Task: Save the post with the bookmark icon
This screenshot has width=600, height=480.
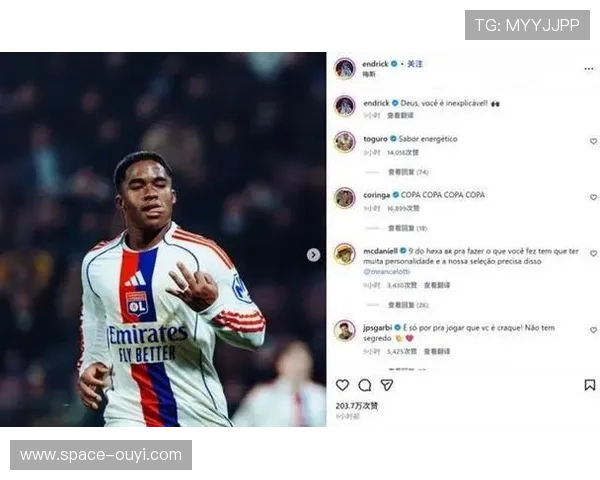Action: (589, 385)
